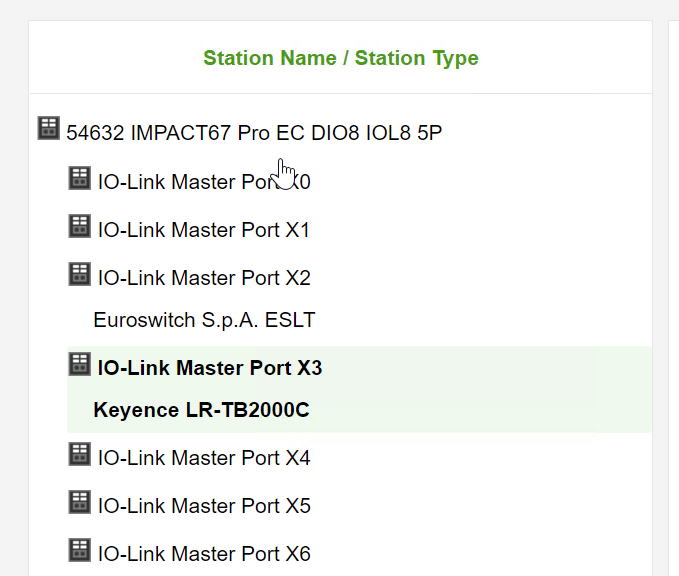Click empty highlighted area right of Keyence row
The image size is (679, 576).
(481, 410)
